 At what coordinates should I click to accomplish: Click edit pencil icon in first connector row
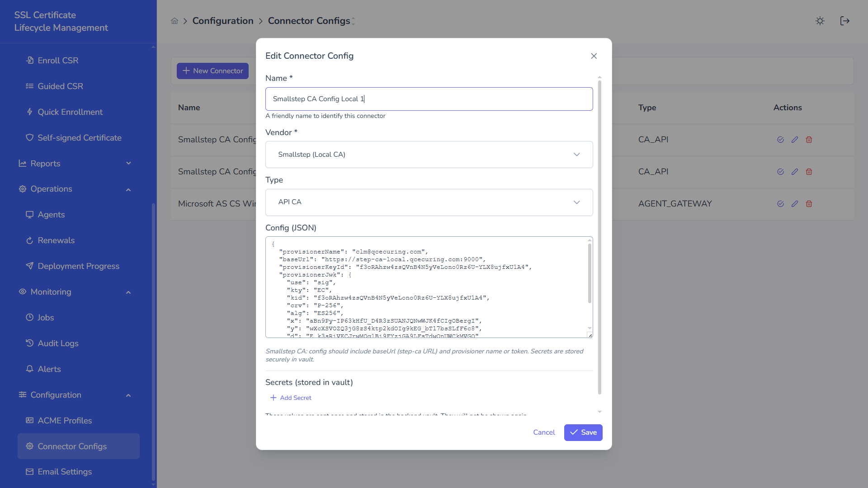pos(794,140)
